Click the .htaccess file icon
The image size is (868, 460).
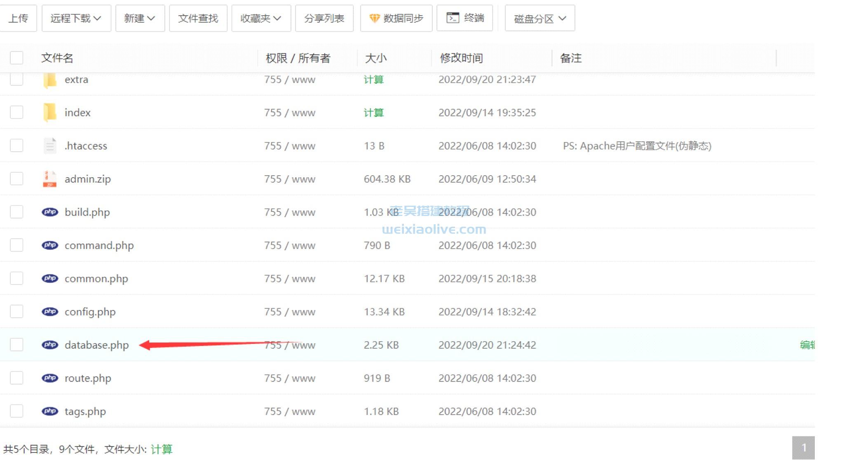(x=50, y=145)
